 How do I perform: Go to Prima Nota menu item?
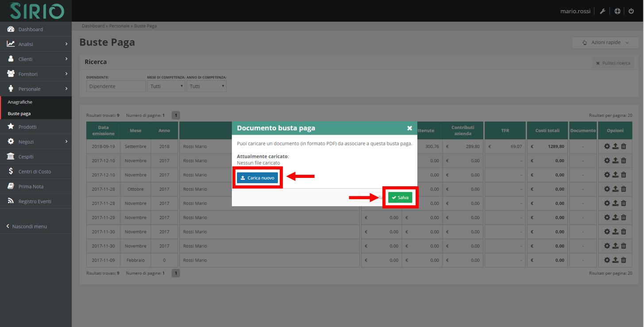tap(31, 186)
